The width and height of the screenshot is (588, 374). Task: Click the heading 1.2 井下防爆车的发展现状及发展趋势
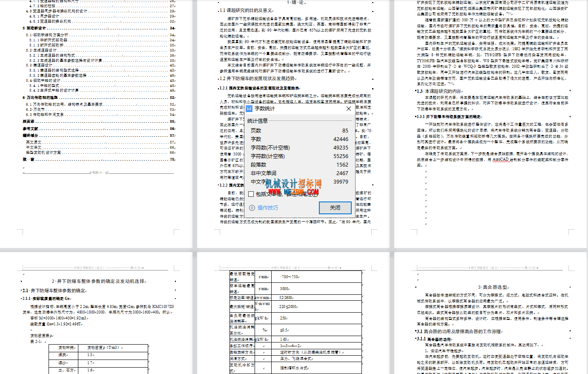point(257,79)
